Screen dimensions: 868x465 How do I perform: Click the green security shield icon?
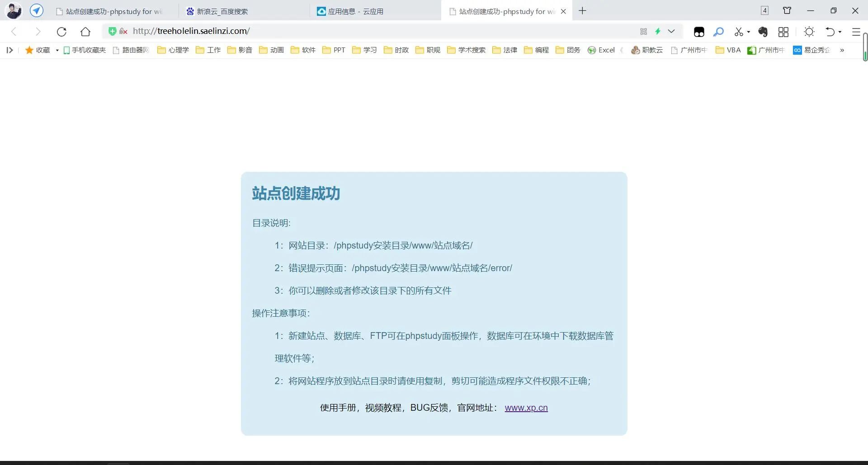point(112,31)
